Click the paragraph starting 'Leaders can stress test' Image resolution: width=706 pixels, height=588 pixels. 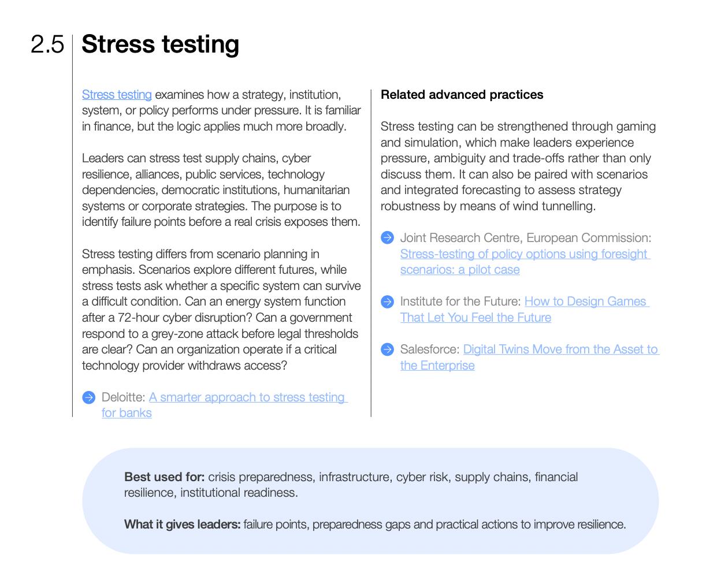(221, 190)
